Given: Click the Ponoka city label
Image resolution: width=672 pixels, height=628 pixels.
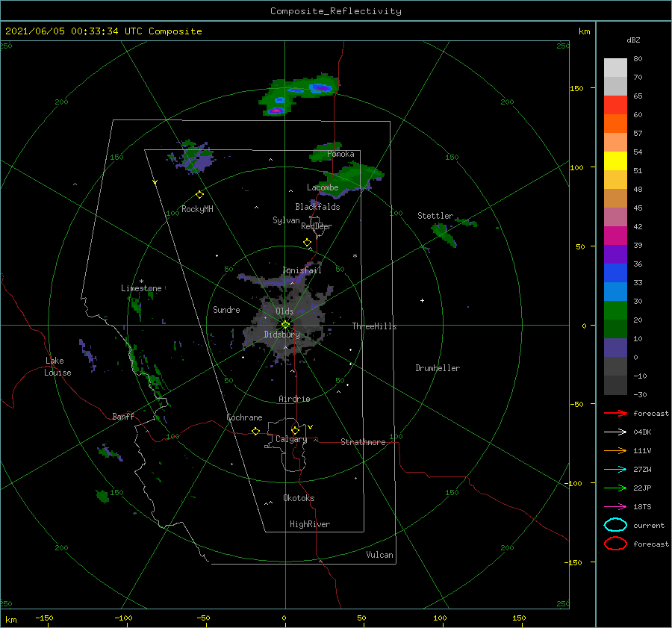Looking at the screenshot, I should [x=340, y=154].
